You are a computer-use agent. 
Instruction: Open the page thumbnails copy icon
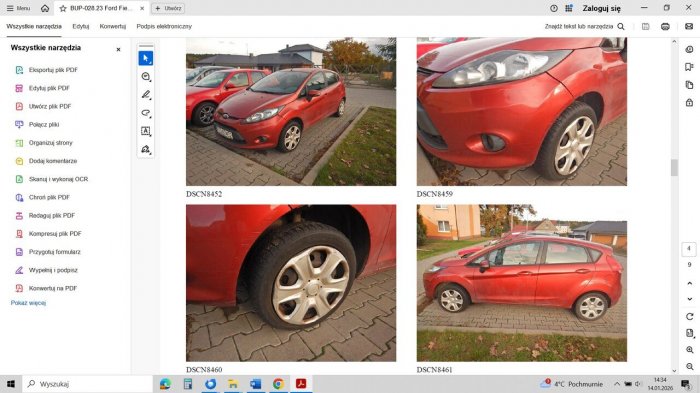point(689,85)
